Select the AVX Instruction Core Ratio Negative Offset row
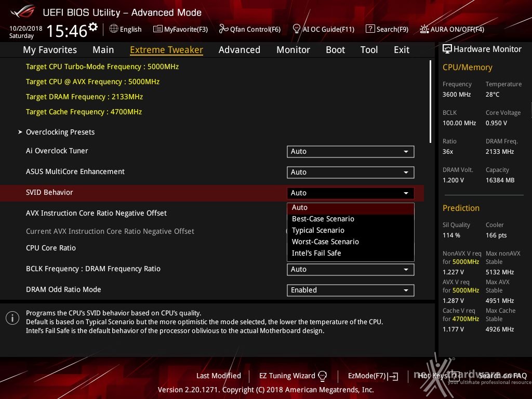 (96, 213)
